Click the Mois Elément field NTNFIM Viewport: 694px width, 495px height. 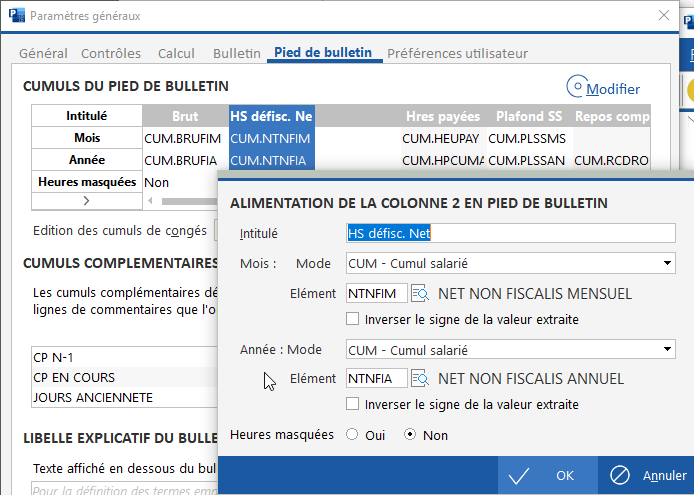377,294
